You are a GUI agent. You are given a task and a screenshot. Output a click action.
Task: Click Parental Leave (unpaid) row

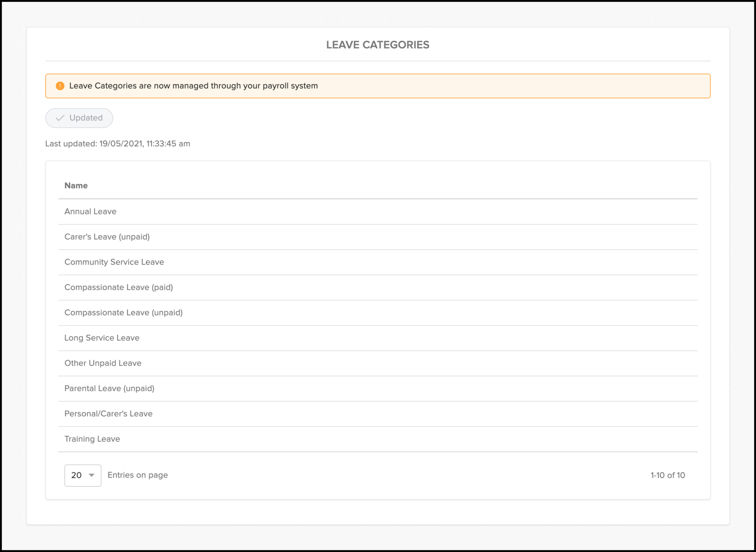[109, 389]
